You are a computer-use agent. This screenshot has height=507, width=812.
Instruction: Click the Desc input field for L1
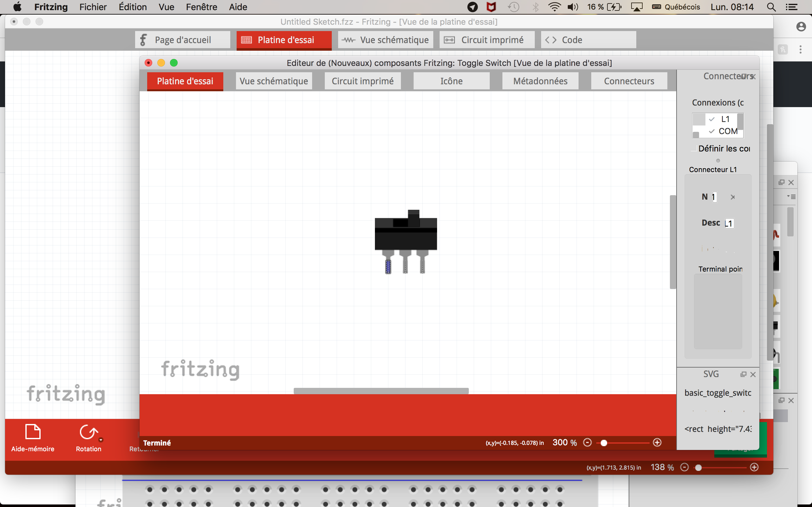[x=730, y=223]
